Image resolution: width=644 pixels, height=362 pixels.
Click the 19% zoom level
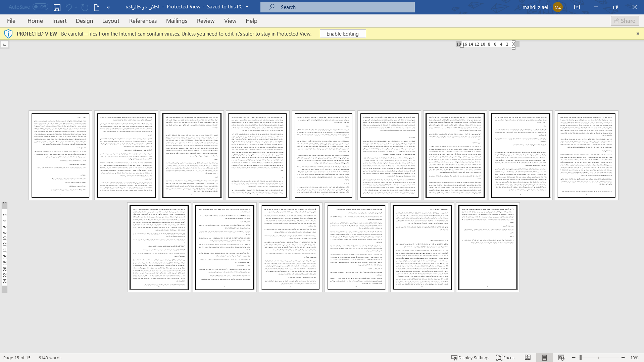[634, 358]
